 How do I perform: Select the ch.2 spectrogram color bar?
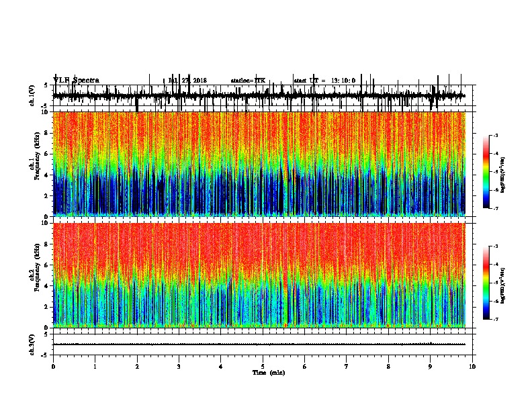(x=486, y=283)
